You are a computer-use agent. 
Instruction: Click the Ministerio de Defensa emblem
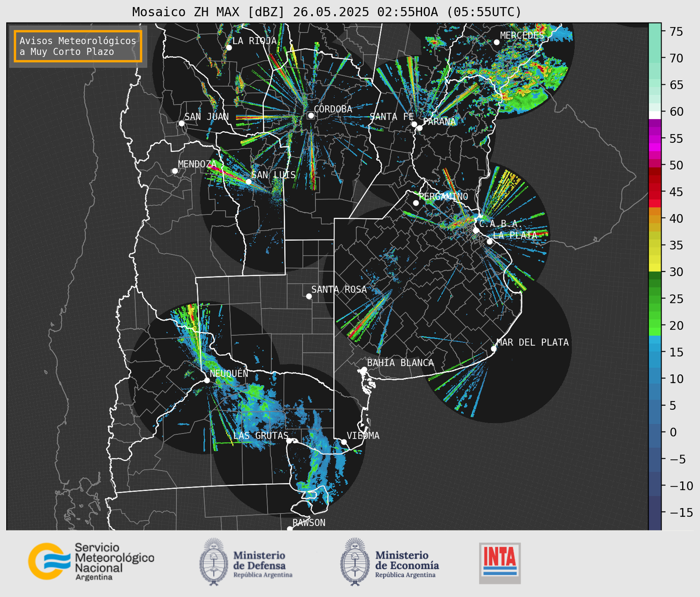[x=214, y=562]
